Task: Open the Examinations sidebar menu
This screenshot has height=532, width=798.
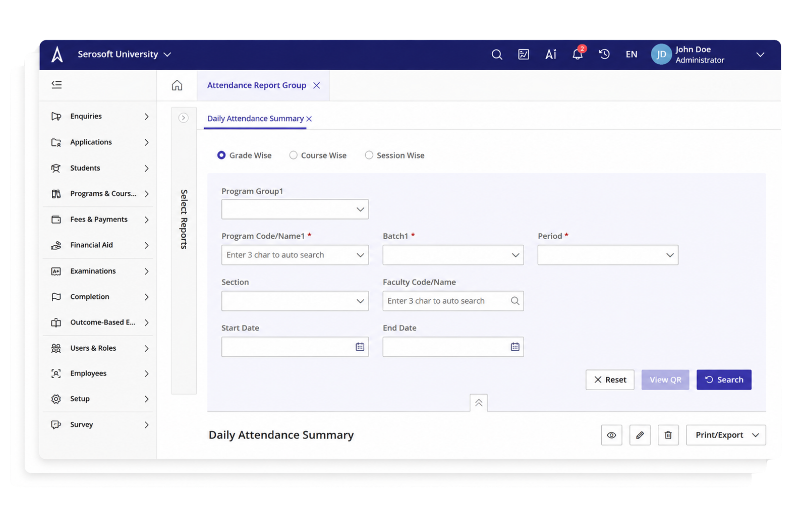Action: tap(99, 271)
